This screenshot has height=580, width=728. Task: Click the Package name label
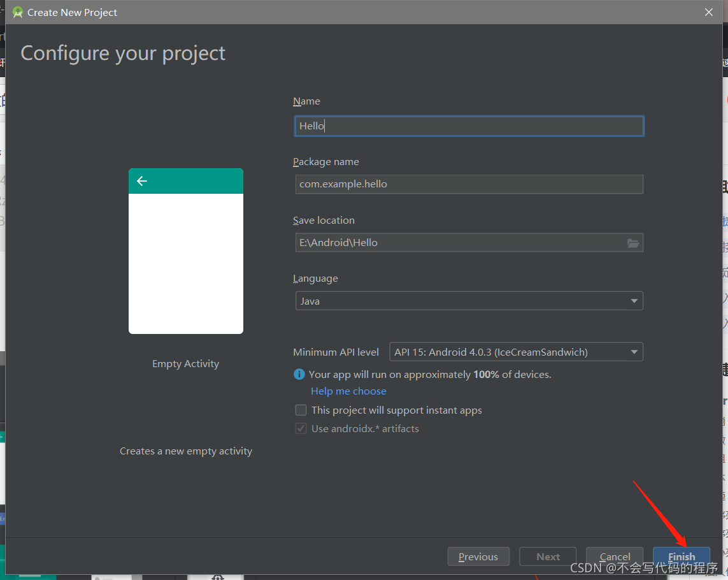(x=326, y=162)
